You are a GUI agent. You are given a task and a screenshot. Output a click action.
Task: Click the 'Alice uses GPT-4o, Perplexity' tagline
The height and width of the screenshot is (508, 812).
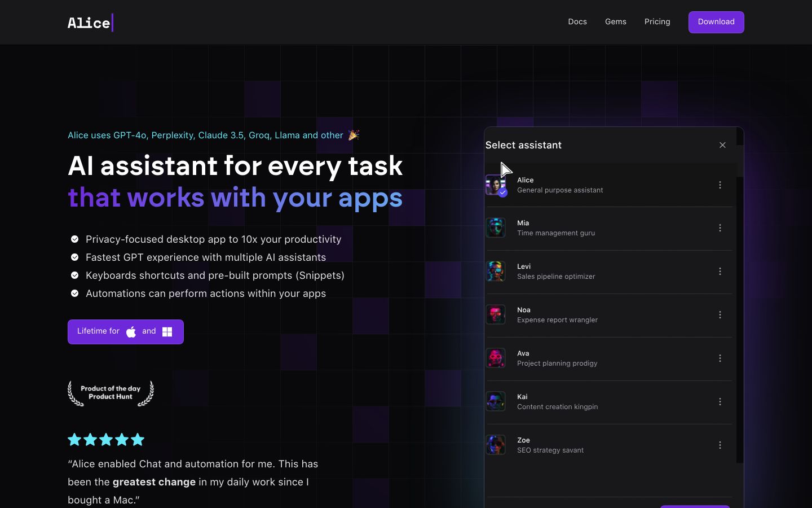205,135
